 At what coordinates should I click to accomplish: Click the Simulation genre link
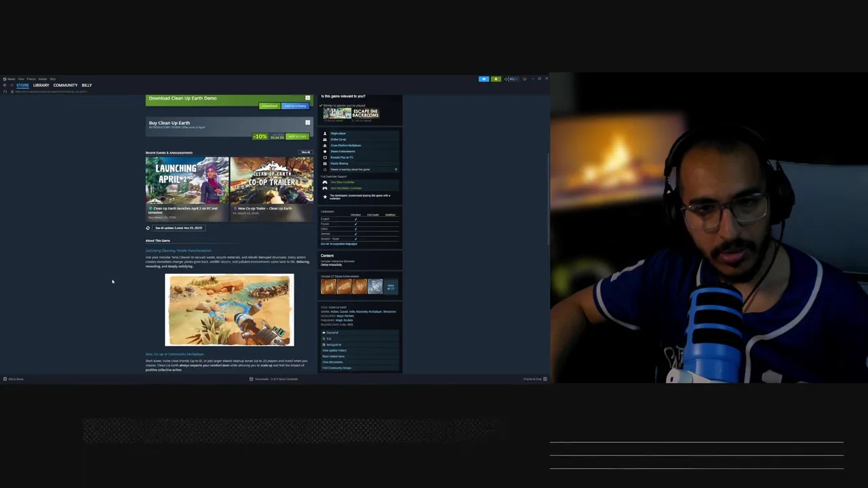click(390, 312)
